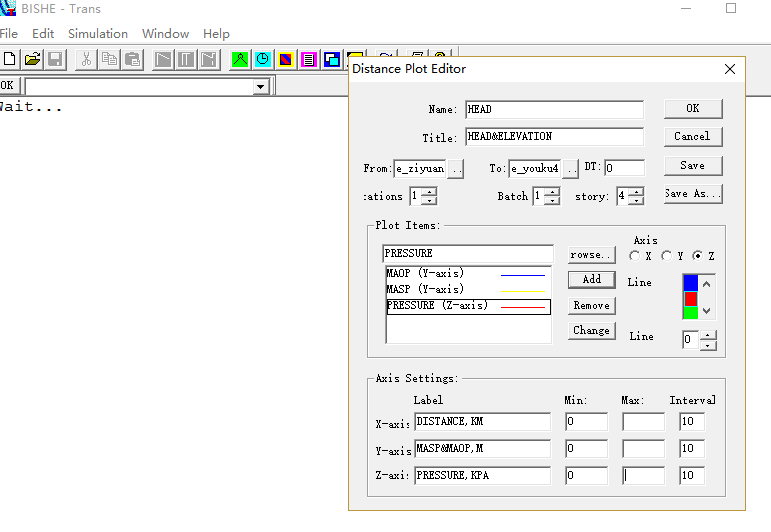Click the Save As button
Viewport: 771px width, 532px height.
tap(692, 194)
